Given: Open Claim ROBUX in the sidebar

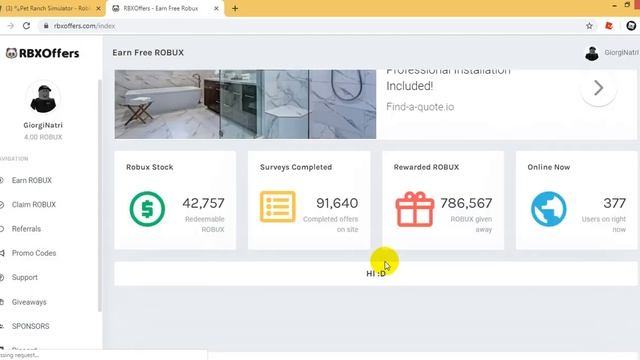Looking at the screenshot, I should (33, 204).
